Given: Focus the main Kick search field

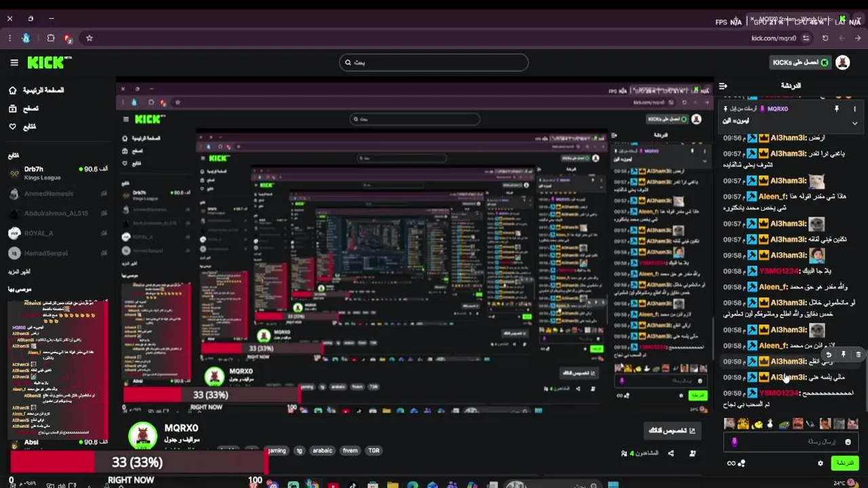Looking at the screenshot, I should (x=433, y=62).
